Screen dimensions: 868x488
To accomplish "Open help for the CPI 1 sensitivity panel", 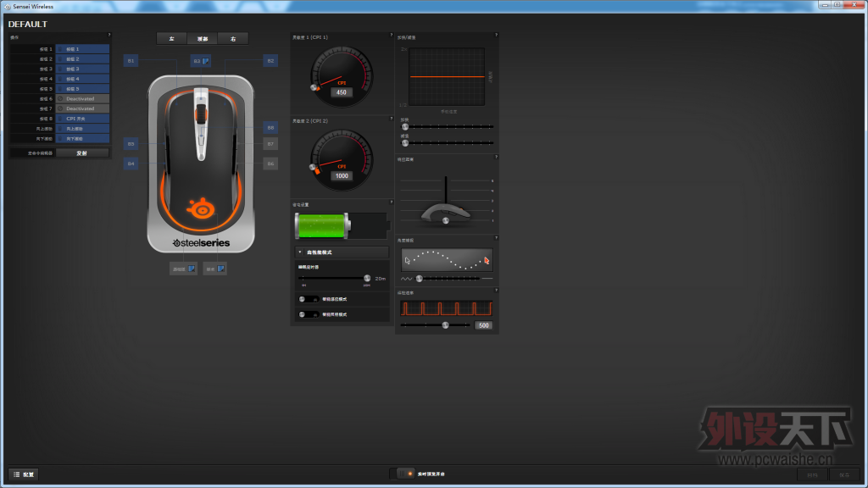I will 392,35.
